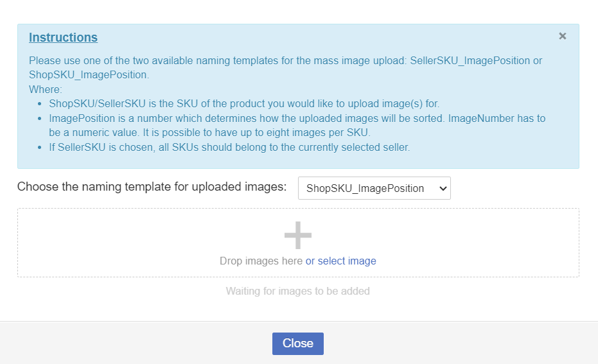Viewport: 598px width, 364px height.
Task: Click 'Waiting for images to be added' status
Action: coord(297,291)
